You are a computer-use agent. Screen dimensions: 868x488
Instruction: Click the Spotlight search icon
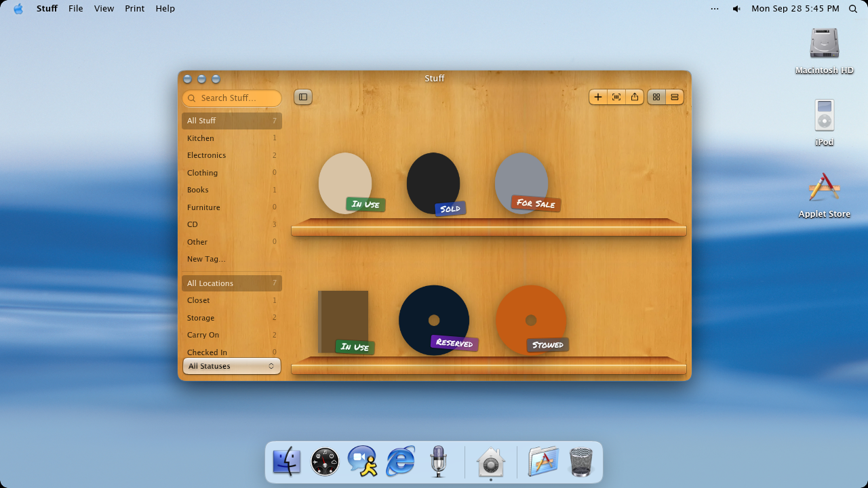click(853, 9)
